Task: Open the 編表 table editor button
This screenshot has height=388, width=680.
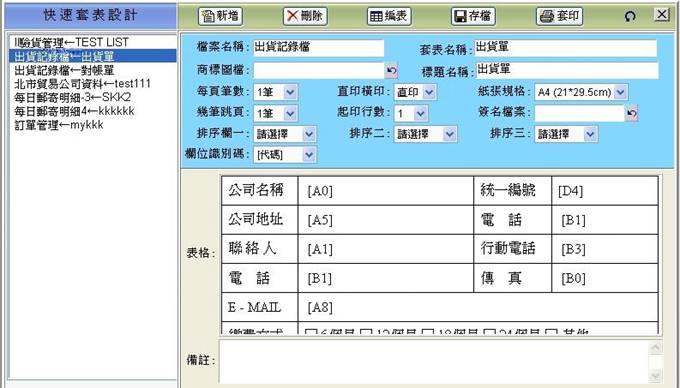Action: click(389, 16)
